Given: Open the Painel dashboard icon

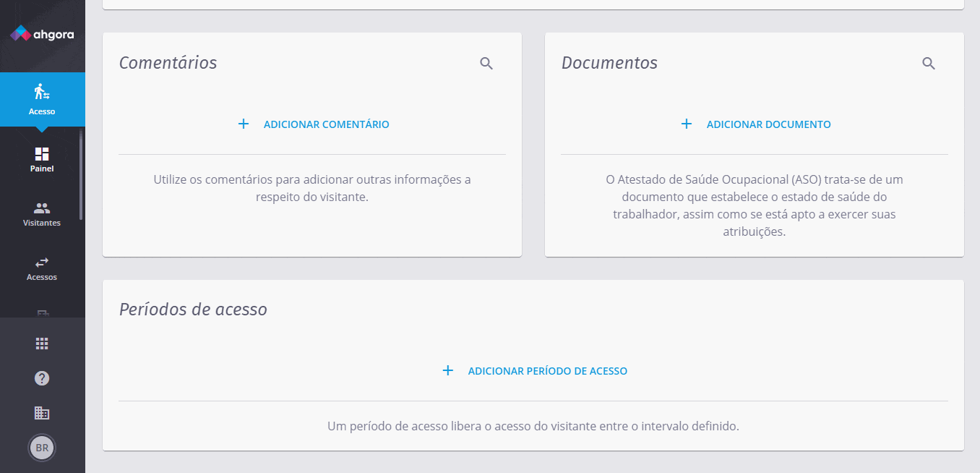Looking at the screenshot, I should [x=42, y=154].
